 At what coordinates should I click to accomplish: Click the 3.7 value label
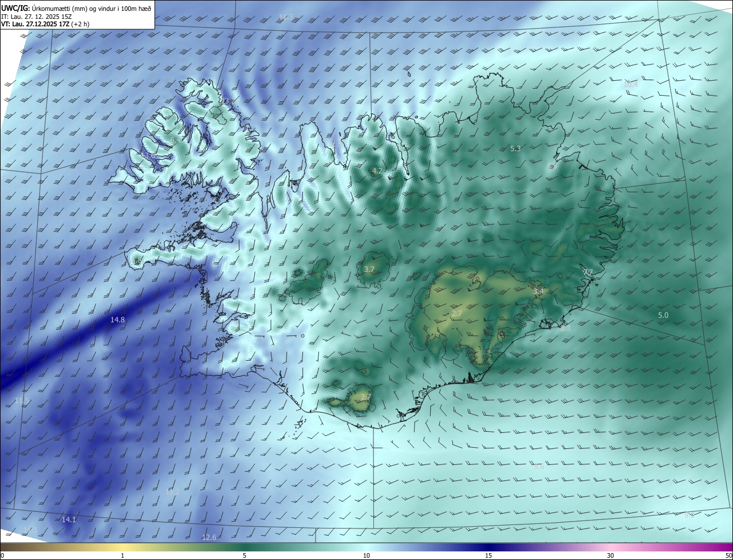coord(369,269)
